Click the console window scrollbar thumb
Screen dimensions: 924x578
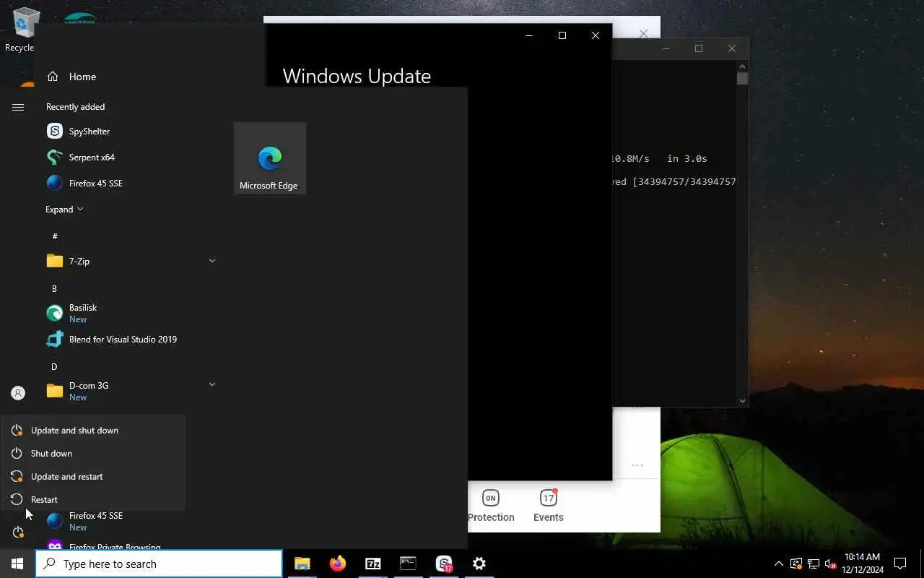coord(742,78)
